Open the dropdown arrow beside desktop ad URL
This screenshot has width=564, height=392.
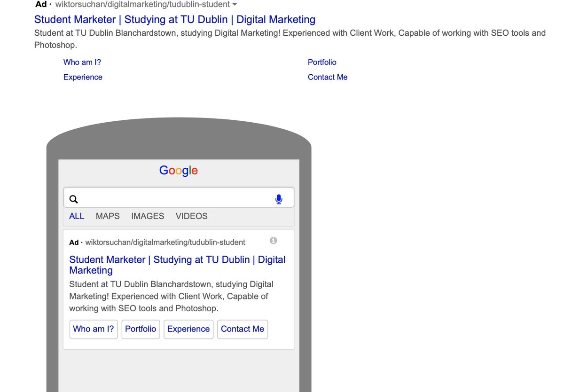click(x=235, y=4)
